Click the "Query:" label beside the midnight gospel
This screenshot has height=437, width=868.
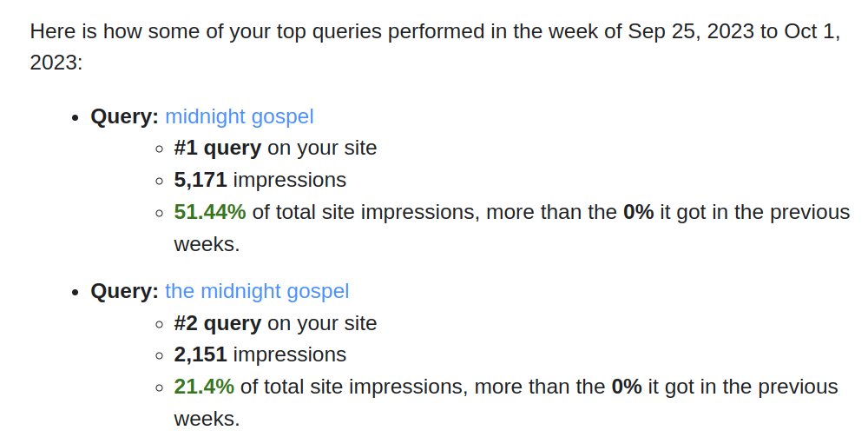[124, 291]
